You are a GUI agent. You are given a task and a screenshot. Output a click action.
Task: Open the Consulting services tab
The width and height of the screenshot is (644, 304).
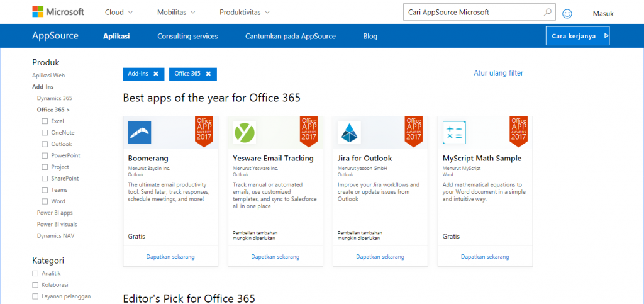coord(187,37)
